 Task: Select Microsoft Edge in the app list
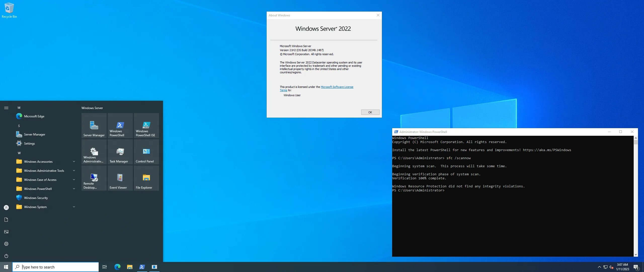pos(34,116)
